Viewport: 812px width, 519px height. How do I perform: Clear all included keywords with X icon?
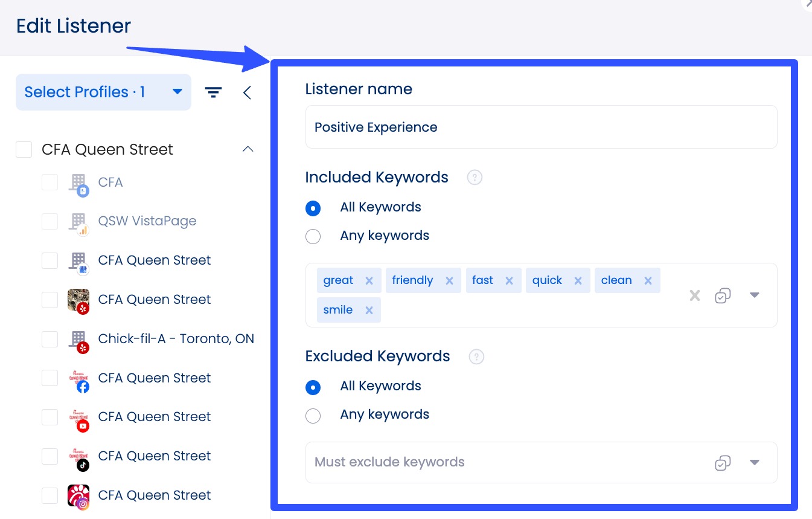tap(695, 295)
